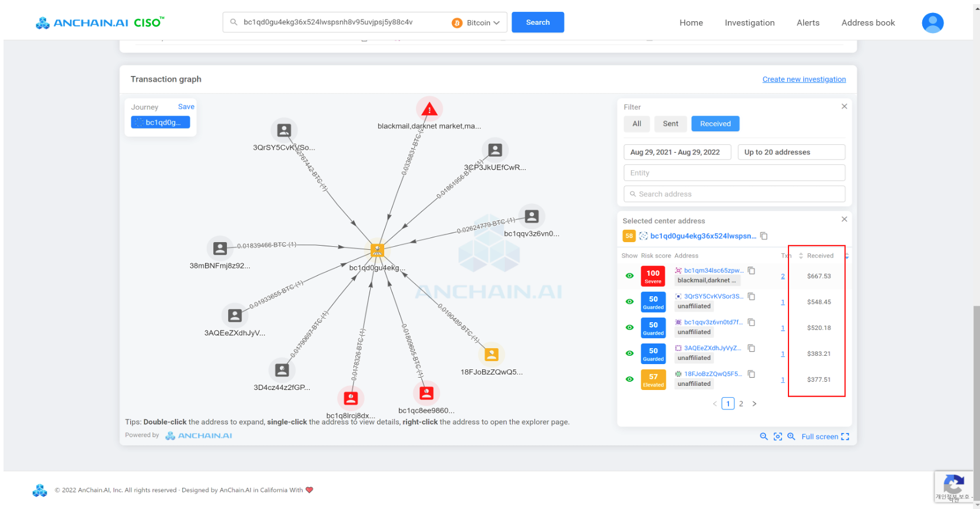Copy address 3AQEeZXdhJyVyZ
Viewport: 980px width, 509px height.
coord(751,348)
